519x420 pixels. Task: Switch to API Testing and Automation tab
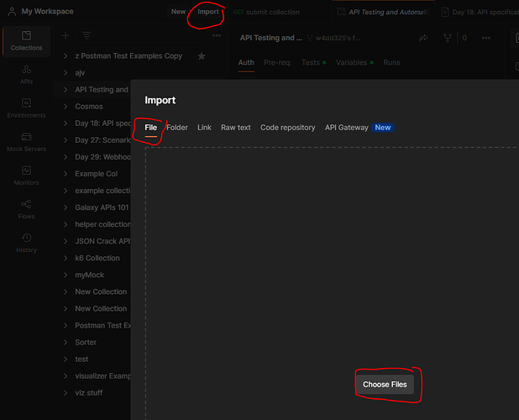(383, 13)
